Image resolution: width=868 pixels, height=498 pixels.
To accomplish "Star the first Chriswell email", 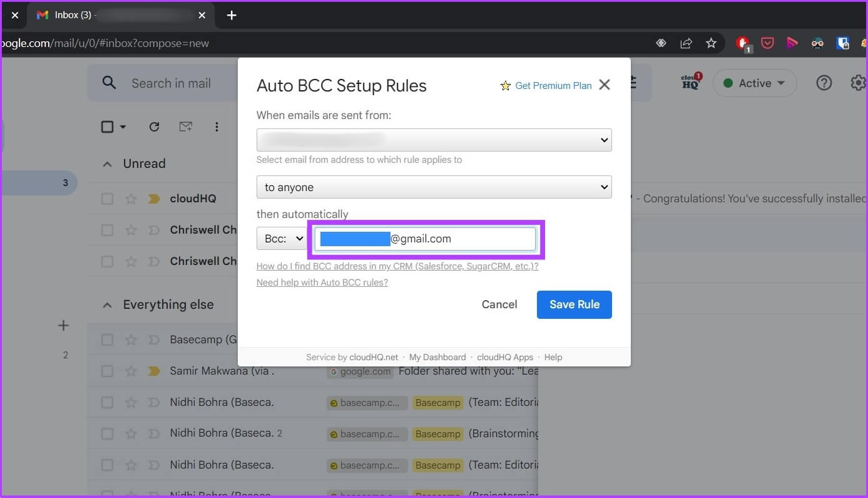I will [x=131, y=230].
